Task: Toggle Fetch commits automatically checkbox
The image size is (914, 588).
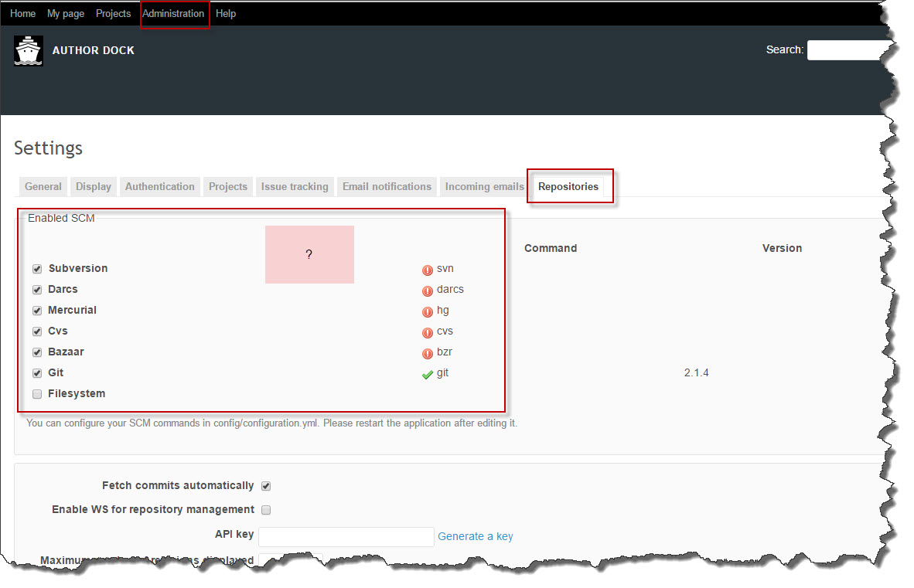Action: point(266,485)
